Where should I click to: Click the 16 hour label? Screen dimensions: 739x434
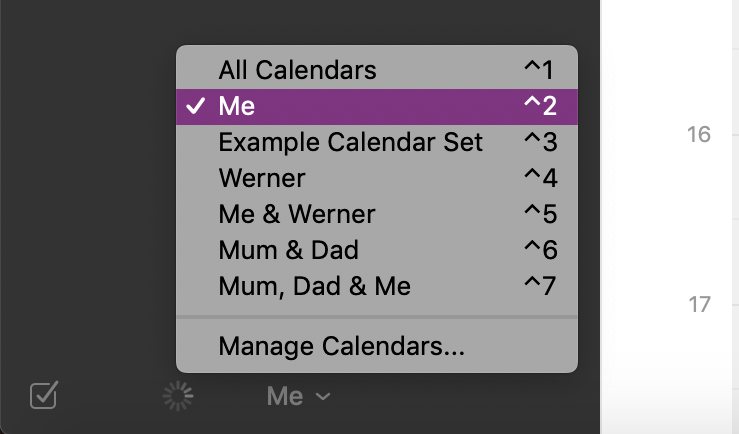(698, 134)
